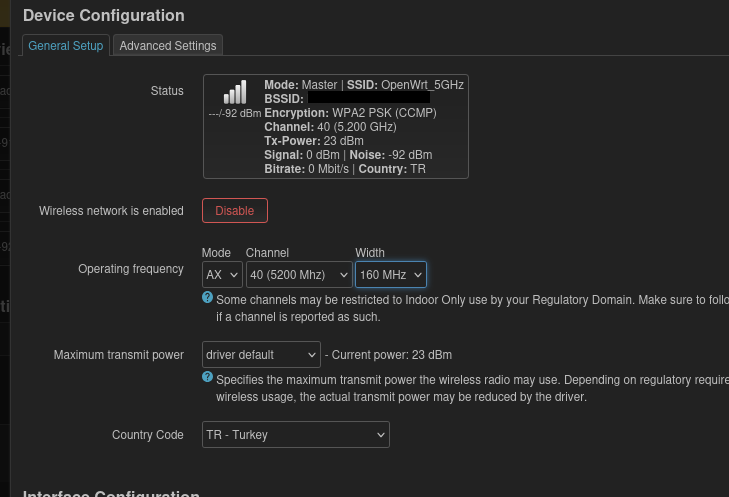Click the Operating frequency label
The image size is (729, 497).
[131, 269]
